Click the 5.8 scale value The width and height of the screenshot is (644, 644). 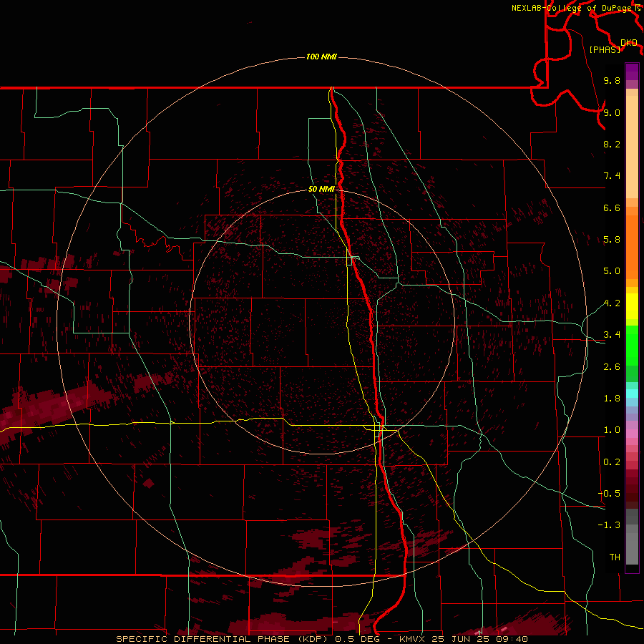[x=612, y=240]
